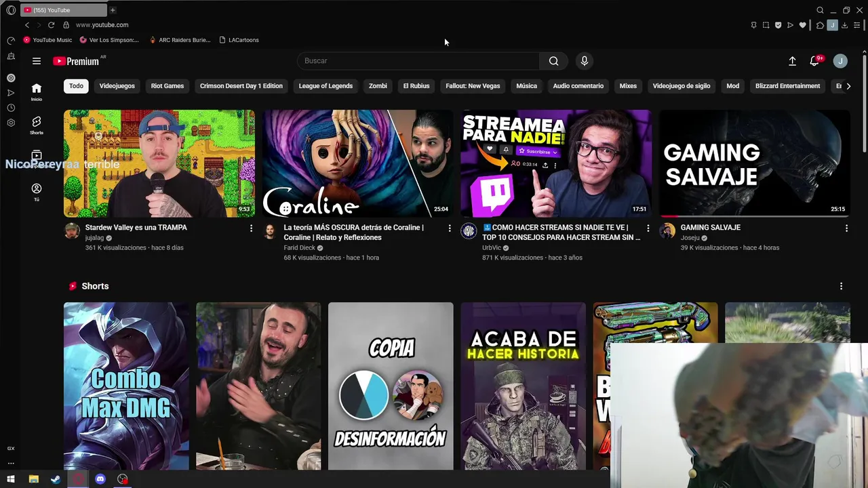Select Crimson Desert Day 1 Edition chip
Viewport: 868px width, 488px height.
click(241, 86)
